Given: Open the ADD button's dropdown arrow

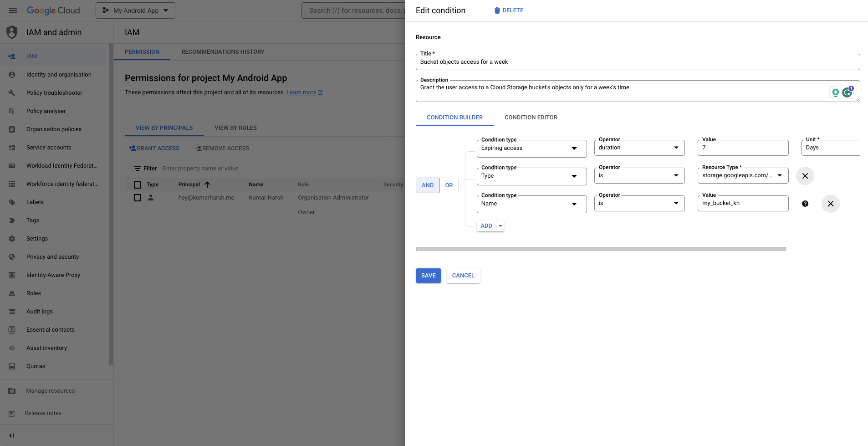Looking at the screenshot, I should [500, 226].
